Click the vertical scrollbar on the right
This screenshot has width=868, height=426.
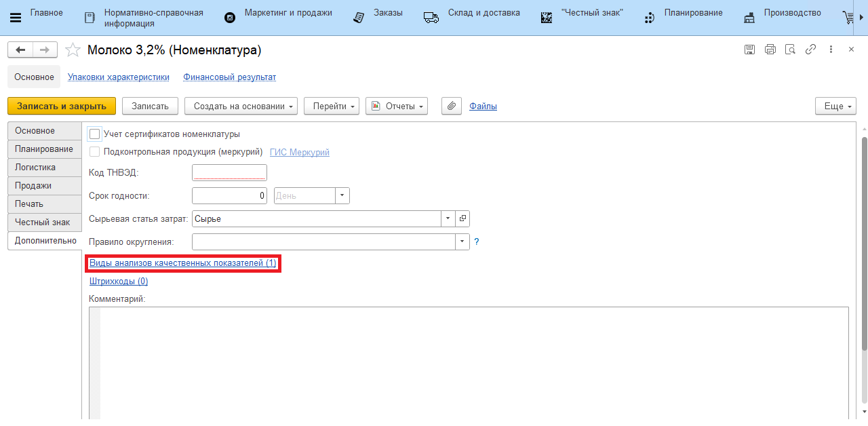pos(864,244)
